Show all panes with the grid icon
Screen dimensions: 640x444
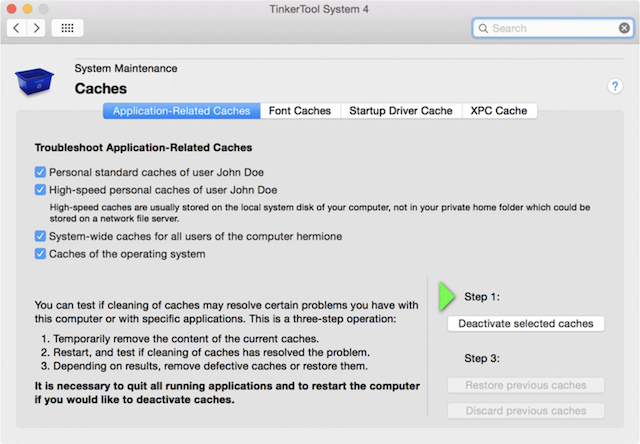(67, 28)
